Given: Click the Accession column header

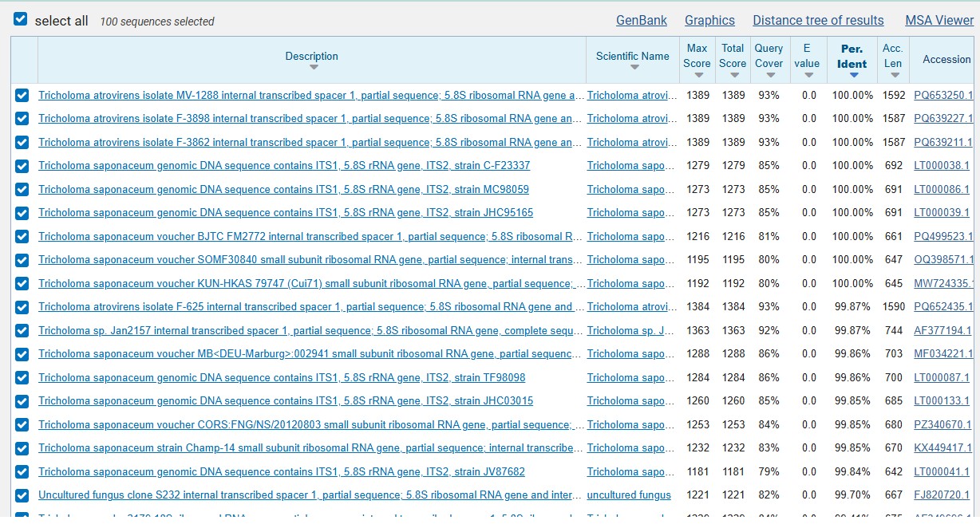Looking at the screenshot, I should (x=946, y=59).
